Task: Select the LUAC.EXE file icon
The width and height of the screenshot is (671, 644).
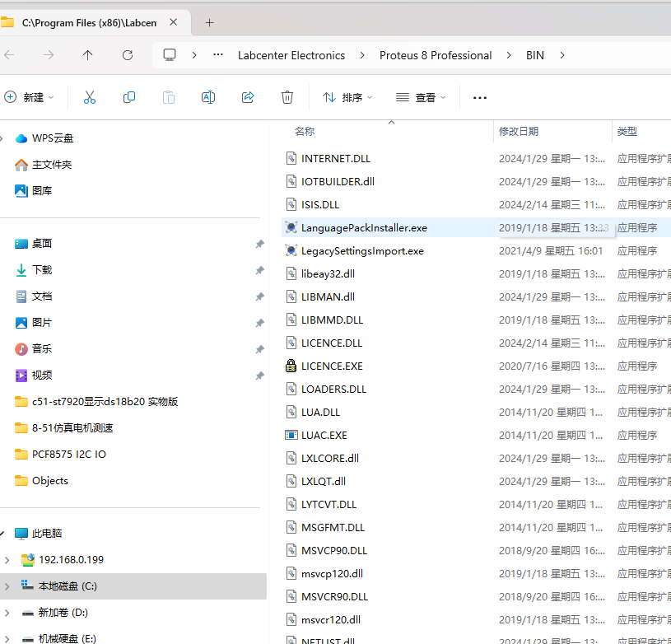Action: click(x=291, y=435)
